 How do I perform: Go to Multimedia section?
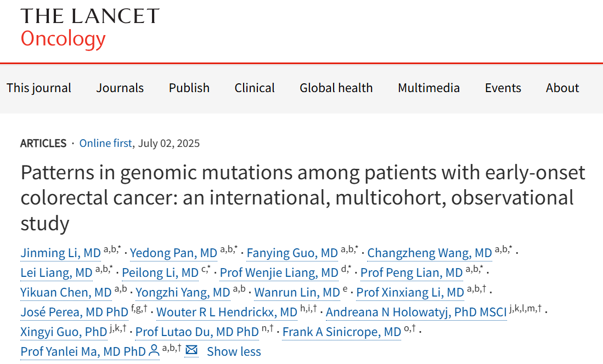tap(429, 88)
